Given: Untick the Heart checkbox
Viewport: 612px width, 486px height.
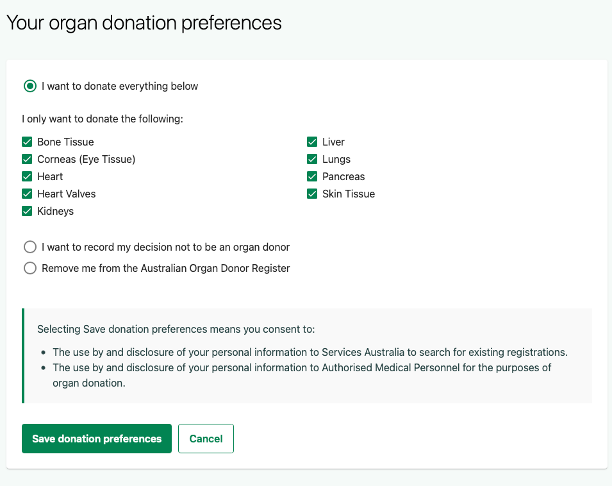Looking at the screenshot, I should [27, 177].
